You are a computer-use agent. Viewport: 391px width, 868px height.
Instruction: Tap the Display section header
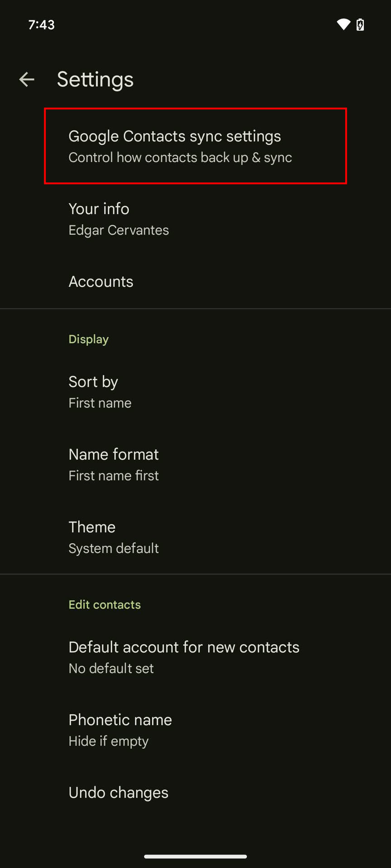click(x=89, y=339)
